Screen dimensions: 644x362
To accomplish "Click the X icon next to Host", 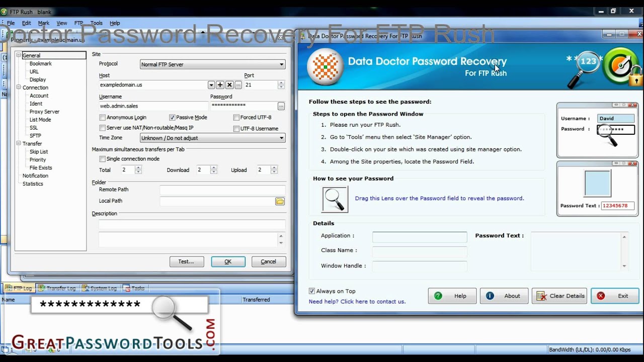I will point(229,85).
